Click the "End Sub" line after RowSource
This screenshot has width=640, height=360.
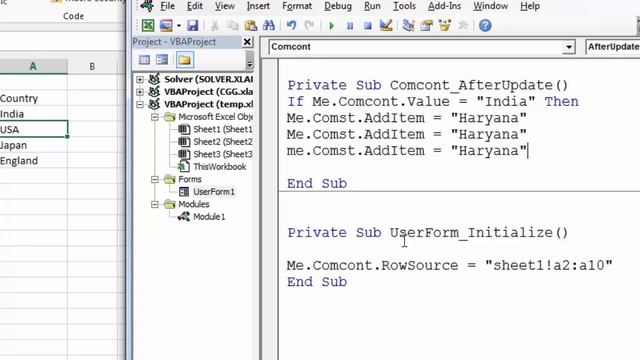point(317,282)
